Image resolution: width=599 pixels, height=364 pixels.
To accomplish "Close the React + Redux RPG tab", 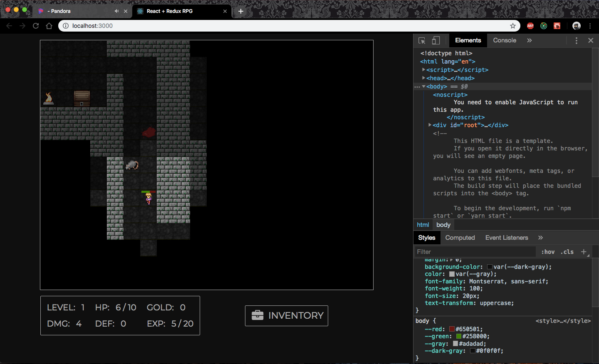I will (x=225, y=11).
